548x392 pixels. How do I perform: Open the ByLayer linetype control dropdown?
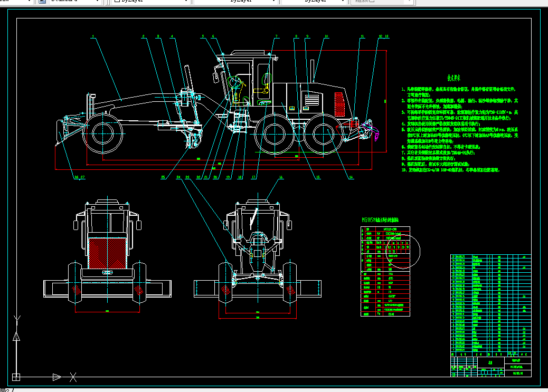coord(236,1)
